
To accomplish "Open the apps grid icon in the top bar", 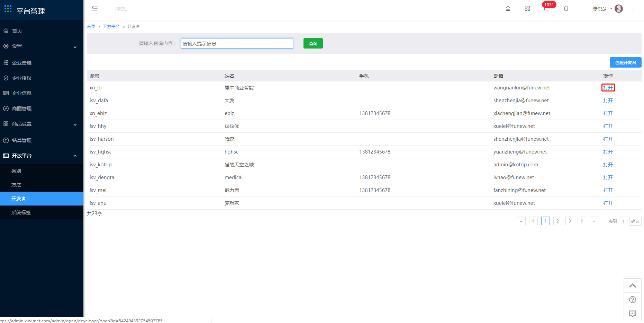I will [x=527, y=9].
